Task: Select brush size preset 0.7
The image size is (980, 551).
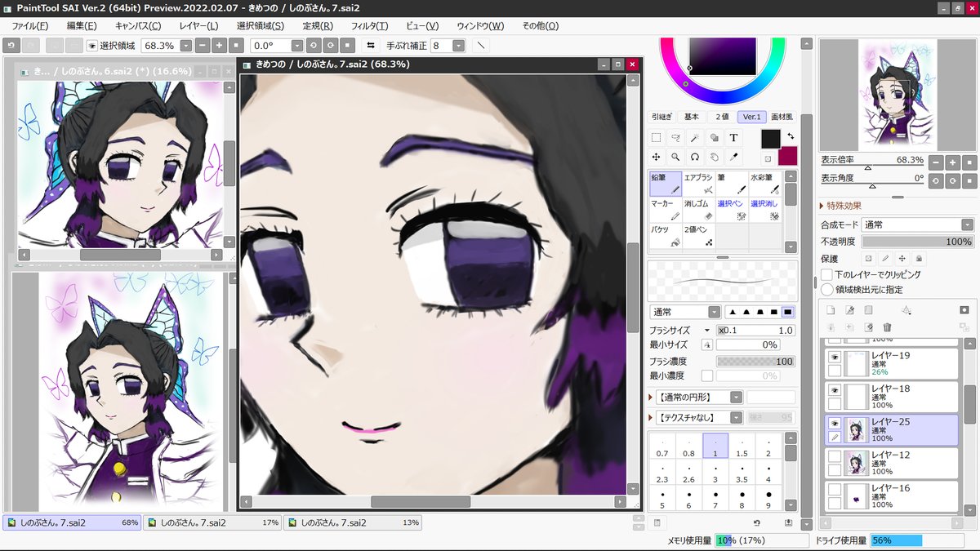Action: pos(662,447)
